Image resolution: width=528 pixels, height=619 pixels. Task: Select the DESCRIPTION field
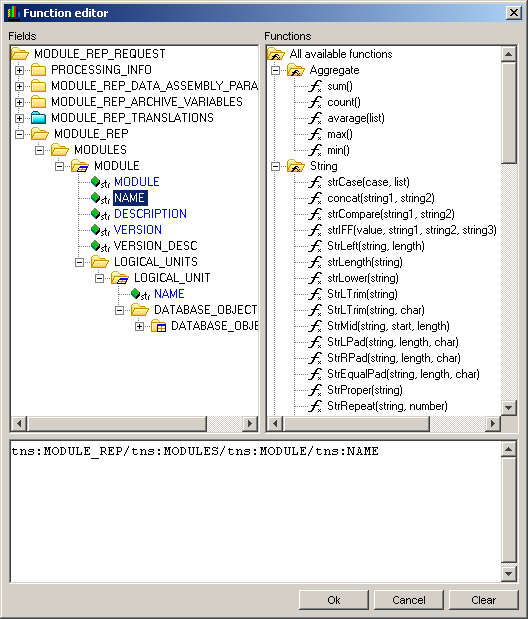click(x=150, y=214)
